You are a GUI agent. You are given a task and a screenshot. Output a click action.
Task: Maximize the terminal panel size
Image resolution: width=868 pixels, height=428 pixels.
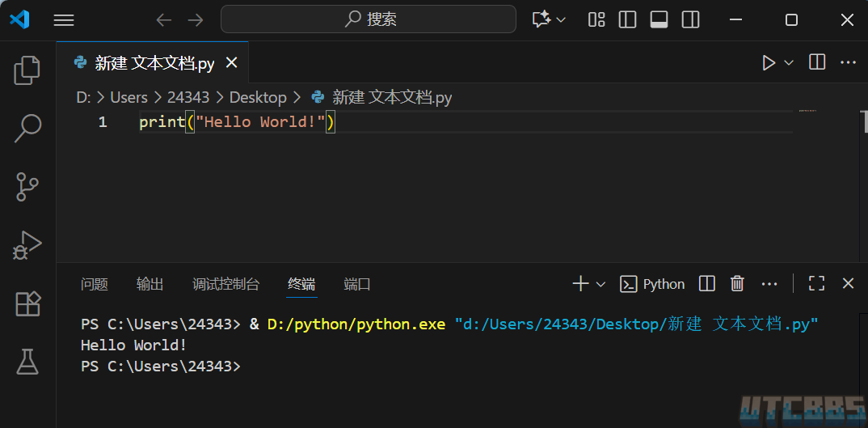pyautogui.click(x=816, y=283)
